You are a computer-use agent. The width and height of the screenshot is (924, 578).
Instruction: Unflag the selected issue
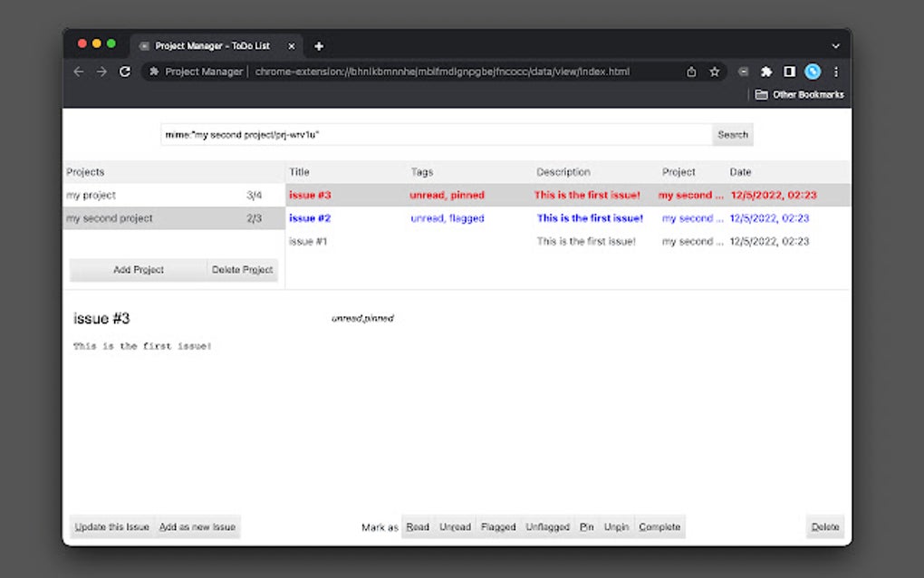coord(547,526)
